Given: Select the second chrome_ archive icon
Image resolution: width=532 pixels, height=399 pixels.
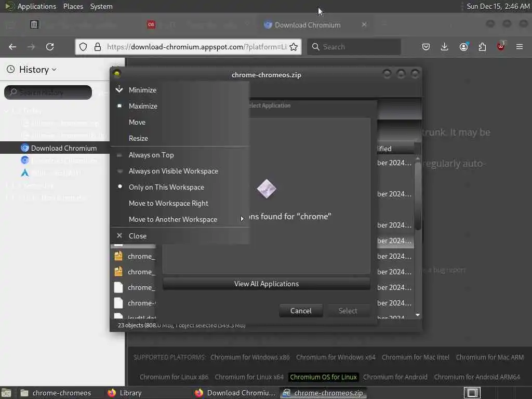Looking at the screenshot, I should point(118,271).
